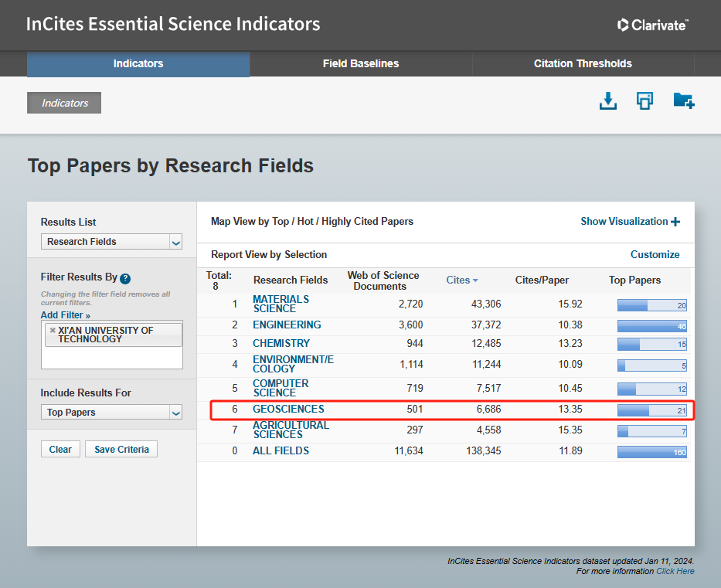
Task: Expand visualization with the plus icon
Action: point(675,222)
